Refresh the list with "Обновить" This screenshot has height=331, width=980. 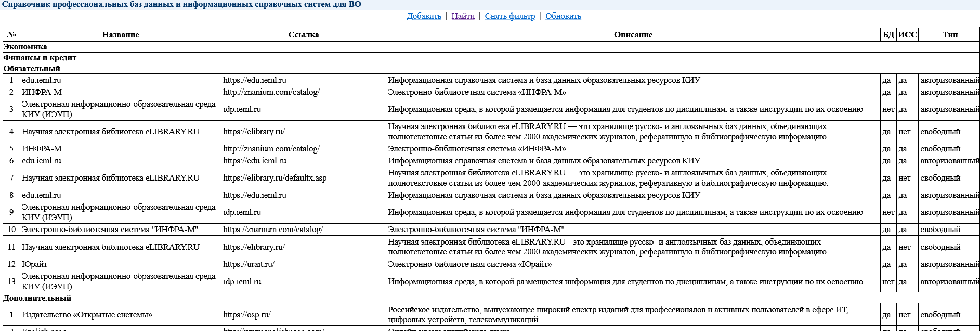(563, 16)
